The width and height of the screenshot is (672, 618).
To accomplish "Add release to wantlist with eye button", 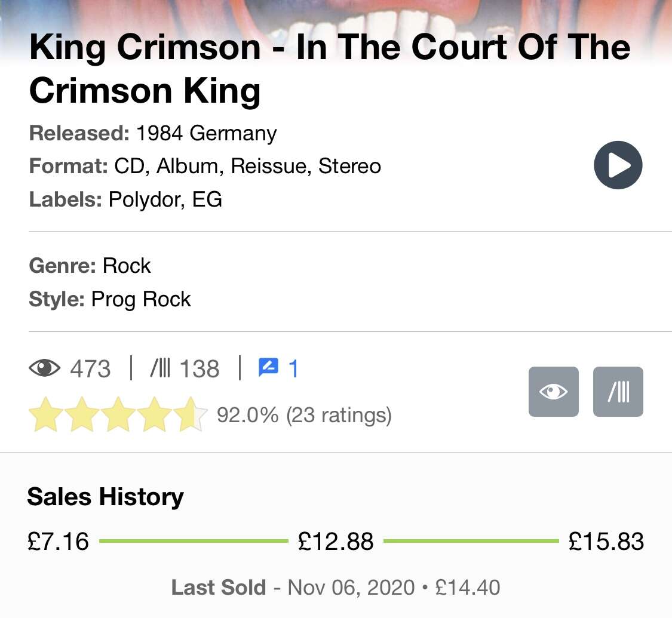I will click(553, 392).
